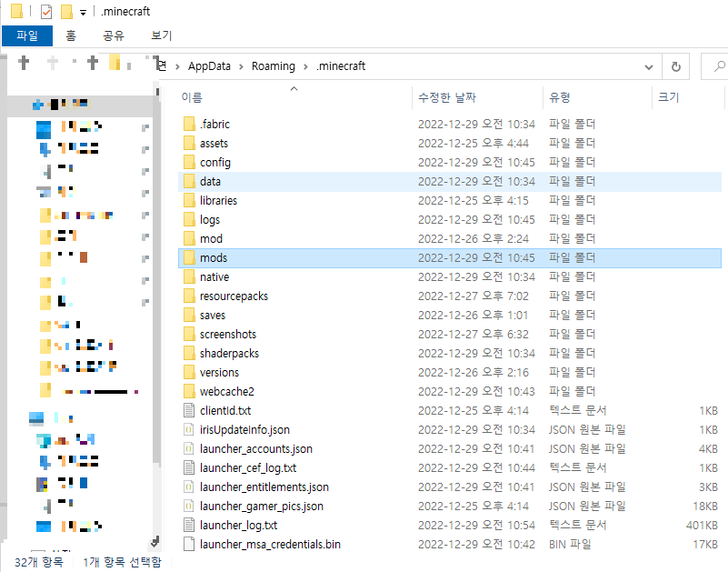Click Roaming in the breadcrumb path
728x572 pixels.
273,66
